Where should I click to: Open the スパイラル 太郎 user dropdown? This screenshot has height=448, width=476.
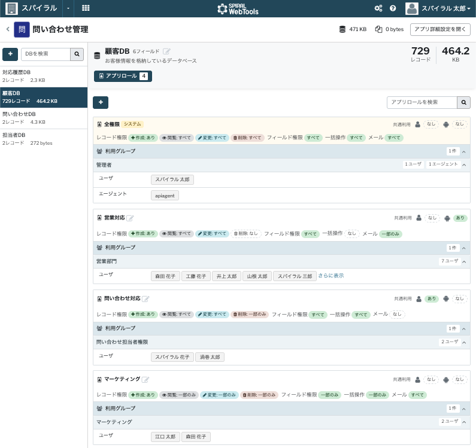tap(438, 8)
